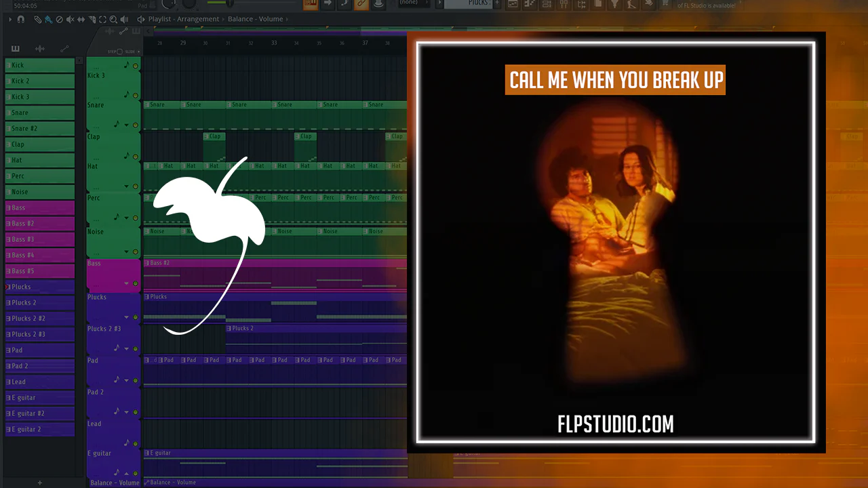Mute the Kick 3 track
Image resolution: width=868 pixels, height=488 pixels.
136,96
